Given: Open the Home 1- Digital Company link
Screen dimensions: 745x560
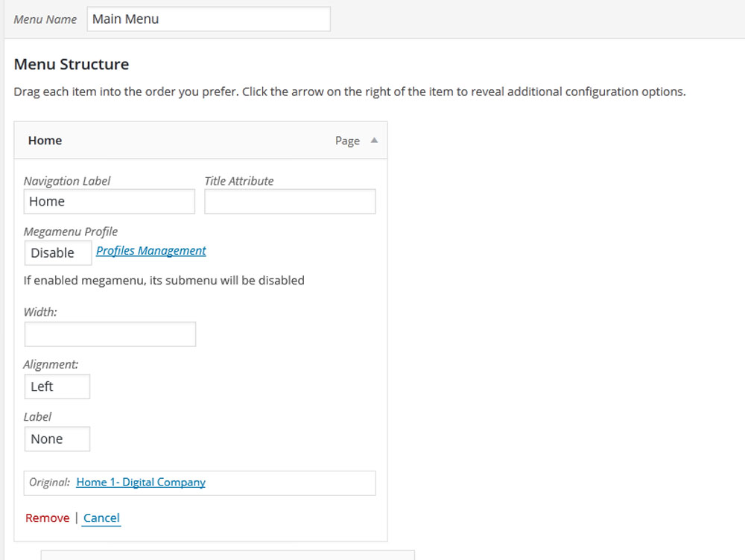Looking at the screenshot, I should (141, 483).
